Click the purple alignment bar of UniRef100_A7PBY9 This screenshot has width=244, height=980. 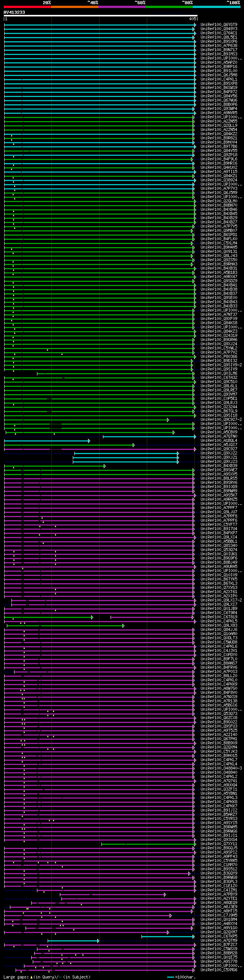(113, 894)
